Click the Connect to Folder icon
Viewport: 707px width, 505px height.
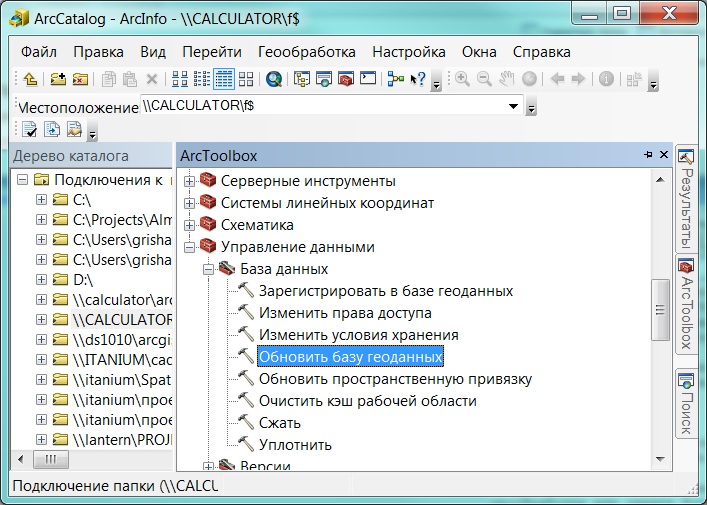(x=58, y=79)
